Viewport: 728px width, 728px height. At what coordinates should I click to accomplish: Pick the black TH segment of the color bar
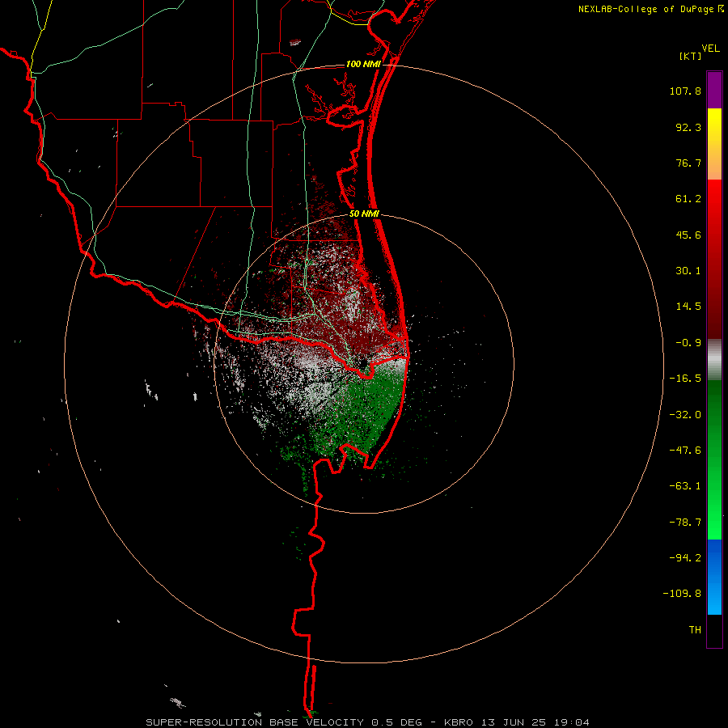(x=714, y=630)
